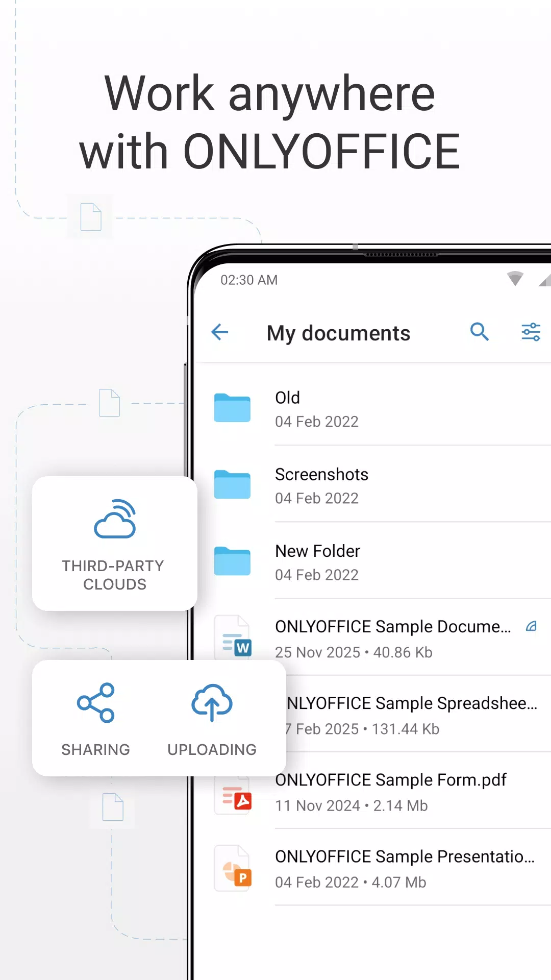Viewport: 551px width, 980px height.
Task: Tap the date under the Old folder
Action: (x=317, y=422)
